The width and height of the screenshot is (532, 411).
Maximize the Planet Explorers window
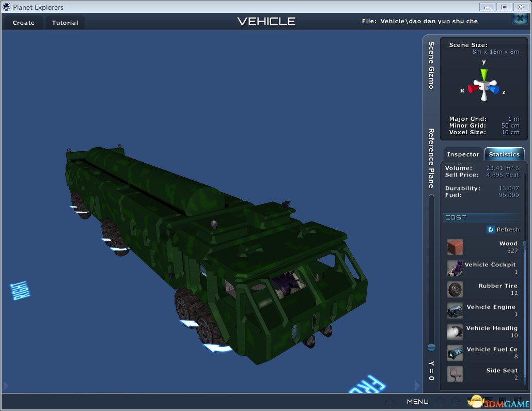click(x=504, y=7)
